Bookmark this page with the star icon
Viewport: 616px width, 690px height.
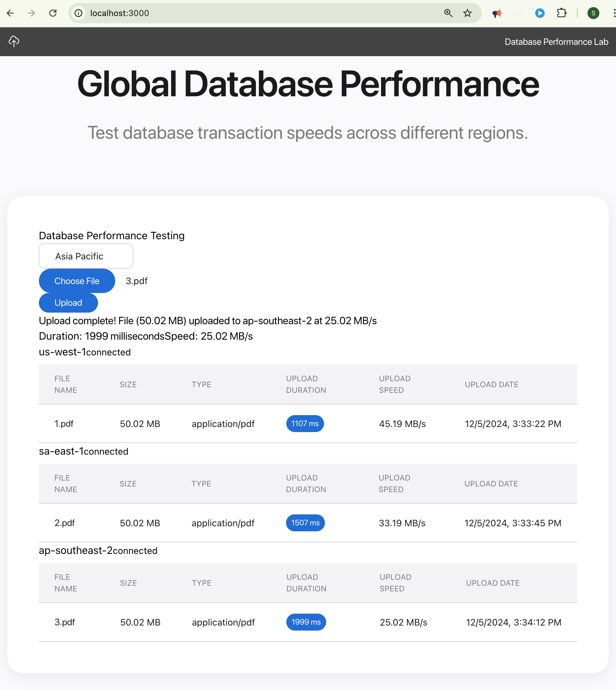(467, 13)
